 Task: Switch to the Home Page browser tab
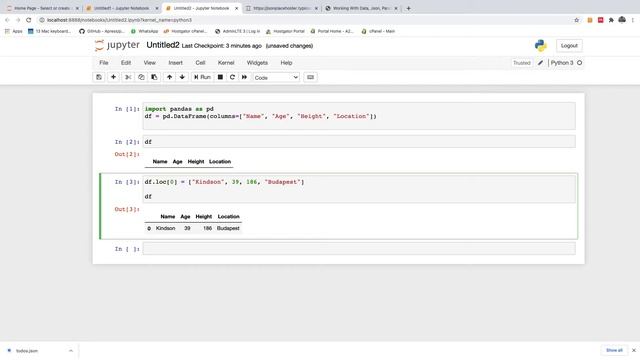(41, 8)
